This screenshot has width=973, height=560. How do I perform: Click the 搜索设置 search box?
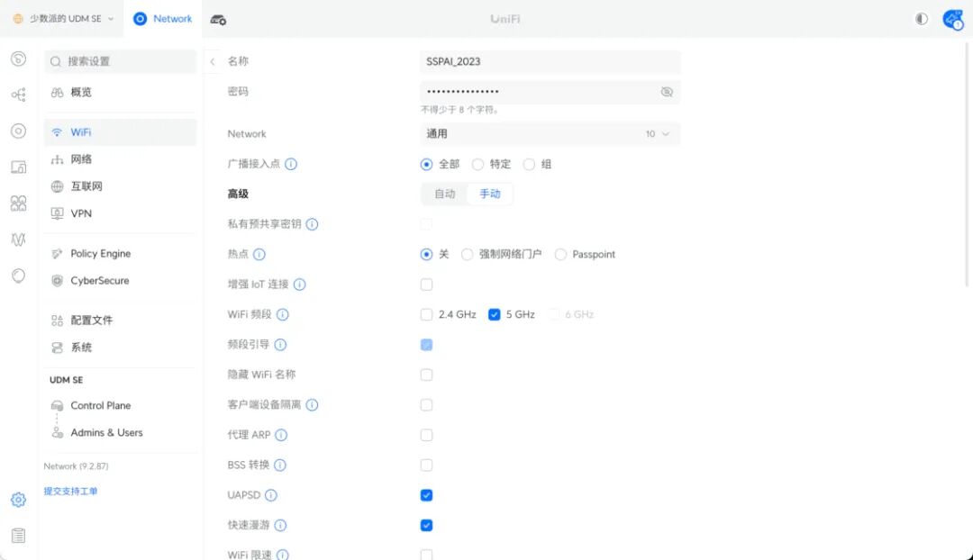pos(121,61)
